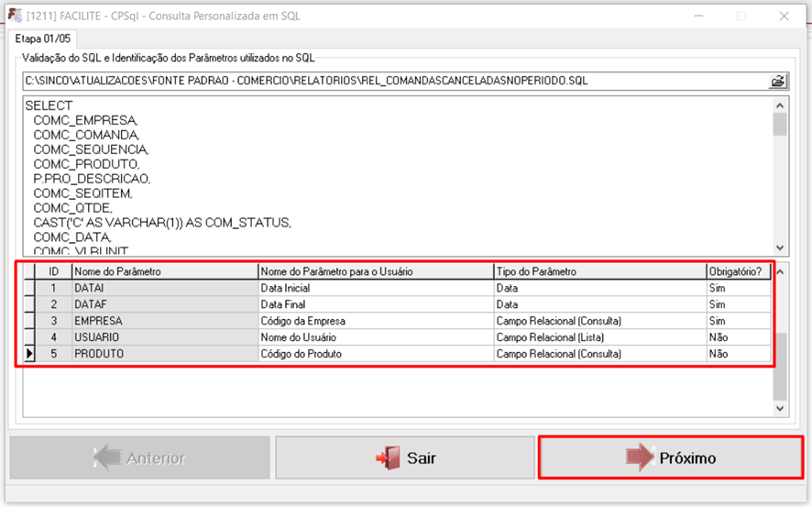Click the Não cell in PRODUTO row
Screen dimensions: 812x507
pyautogui.click(x=739, y=354)
